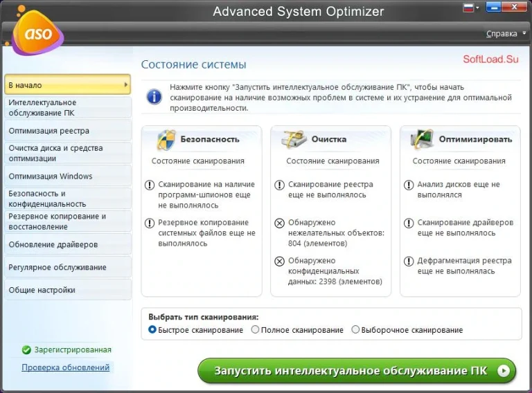Click the Очистка disk cleaner icon
Viewport: 532px width, 393px height.
294,139
